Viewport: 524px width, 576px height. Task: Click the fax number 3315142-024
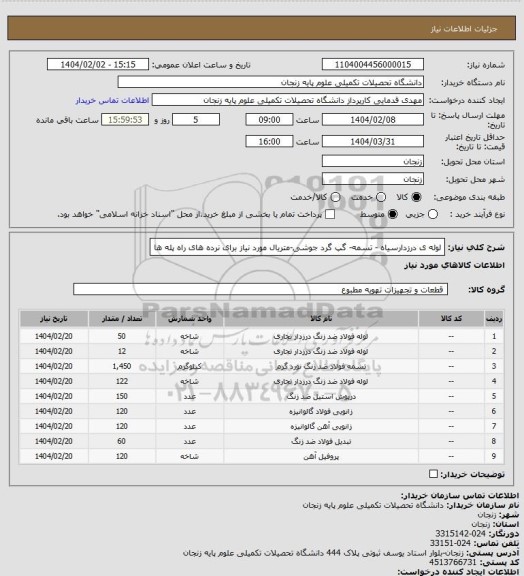pyautogui.click(x=460, y=533)
